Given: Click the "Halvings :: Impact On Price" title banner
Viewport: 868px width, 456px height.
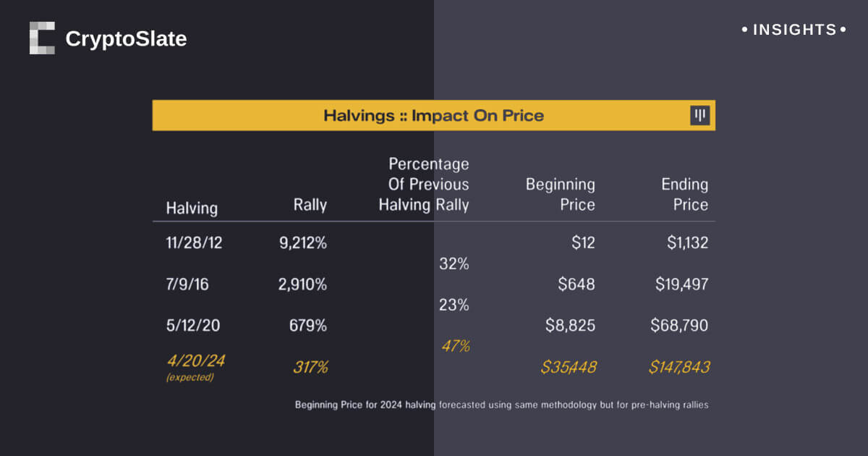Looking at the screenshot, I should (x=433, y=116).
